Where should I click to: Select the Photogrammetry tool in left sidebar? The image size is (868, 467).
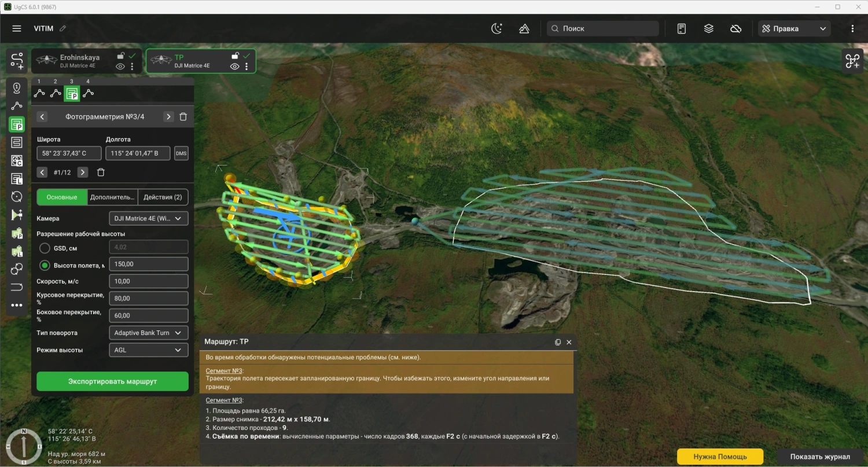[17, 124]
